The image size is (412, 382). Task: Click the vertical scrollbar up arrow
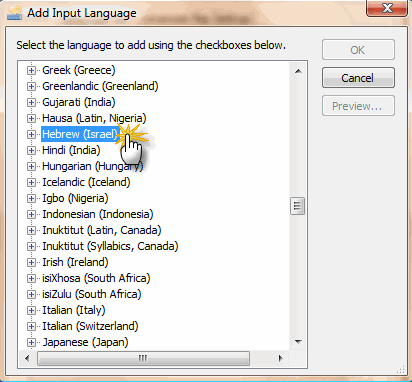click(298, 71)
